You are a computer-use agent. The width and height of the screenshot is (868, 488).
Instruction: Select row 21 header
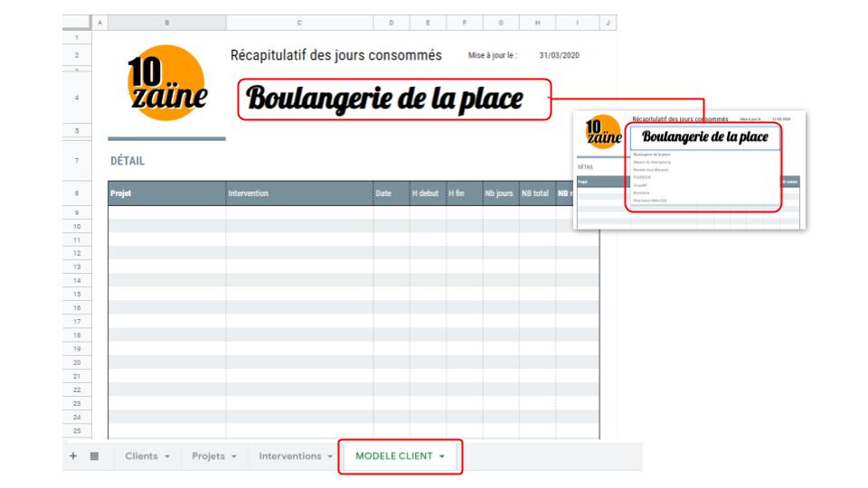pyautogui.click(x=76, y=376)
